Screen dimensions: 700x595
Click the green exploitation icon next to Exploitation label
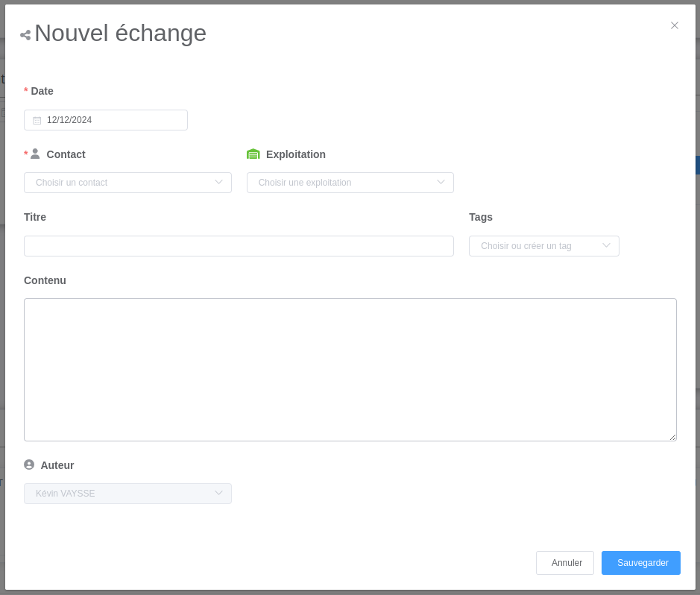click(x=253, y=154)
